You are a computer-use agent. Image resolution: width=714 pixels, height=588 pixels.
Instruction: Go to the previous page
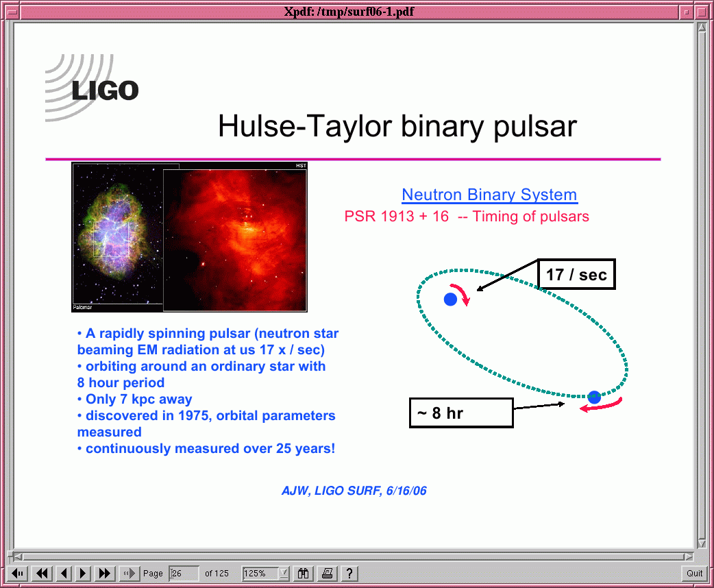[64, 573]
